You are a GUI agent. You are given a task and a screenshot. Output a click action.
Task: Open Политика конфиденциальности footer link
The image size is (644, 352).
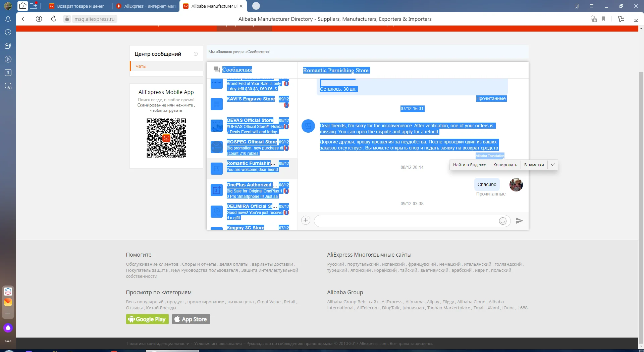click(x=158, y=344)
